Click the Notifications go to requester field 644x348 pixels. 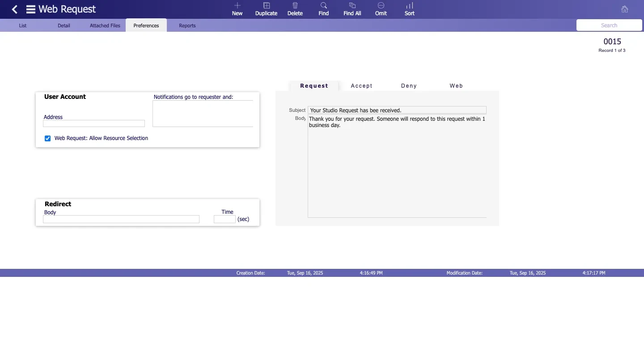coord(203,114)
